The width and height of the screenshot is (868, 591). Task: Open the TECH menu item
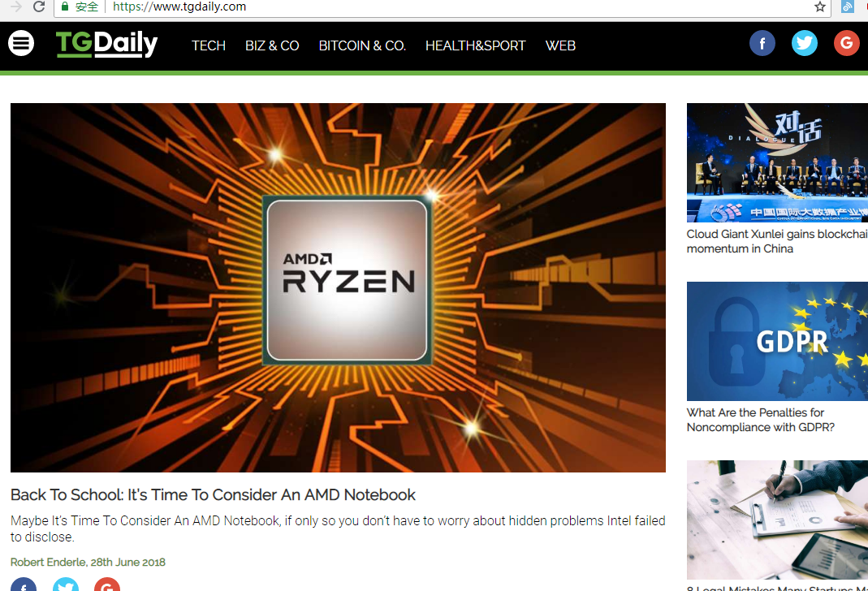(x=209, y=45)
